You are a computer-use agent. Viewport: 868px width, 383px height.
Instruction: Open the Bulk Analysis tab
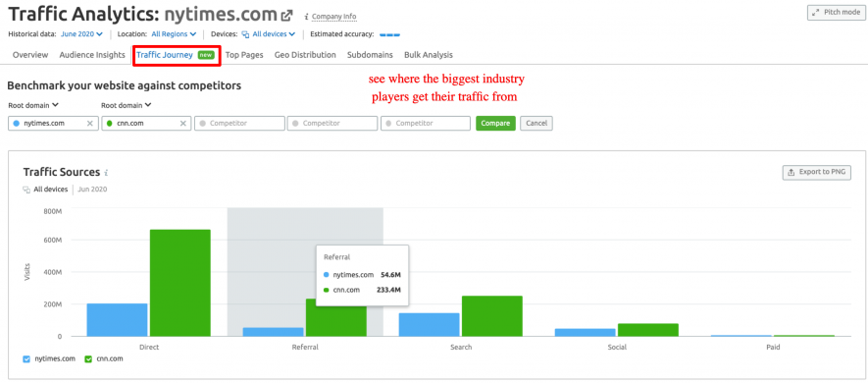point(429,55)
